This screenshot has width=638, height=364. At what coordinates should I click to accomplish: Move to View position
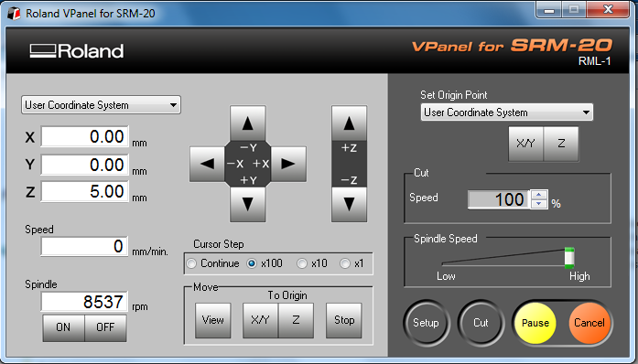[x=212, y=320]
